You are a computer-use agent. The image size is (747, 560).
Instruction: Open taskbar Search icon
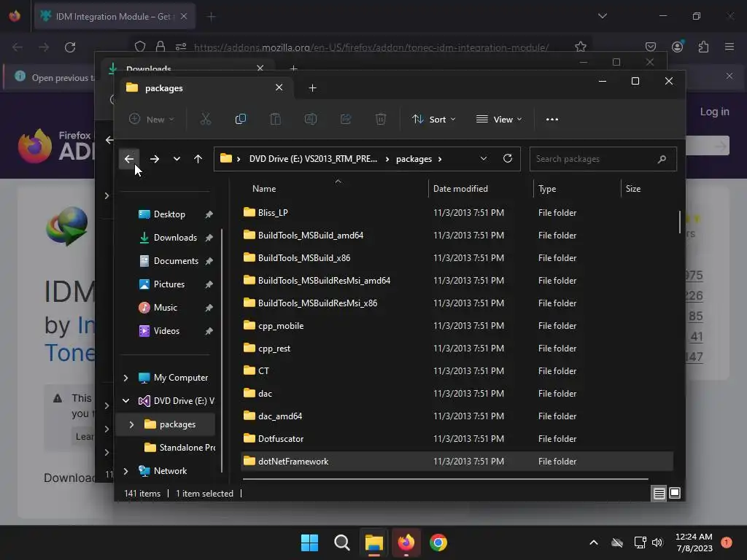(341, 542)
